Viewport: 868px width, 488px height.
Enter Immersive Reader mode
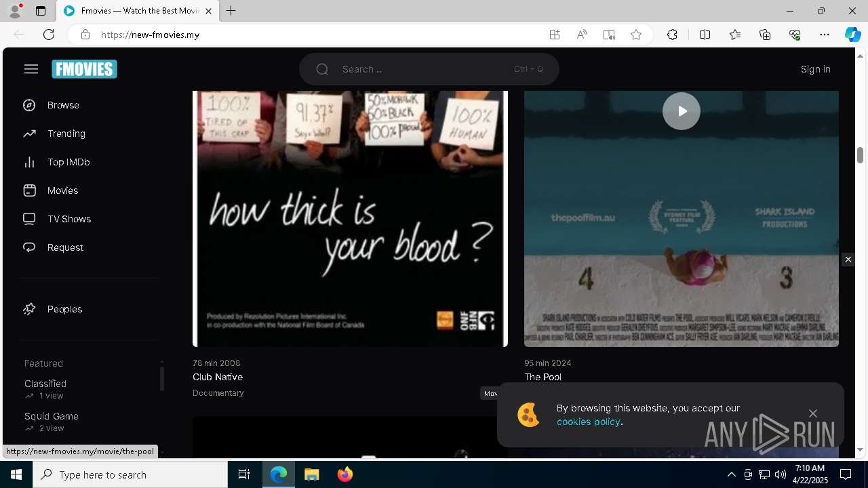pos(609,35)
